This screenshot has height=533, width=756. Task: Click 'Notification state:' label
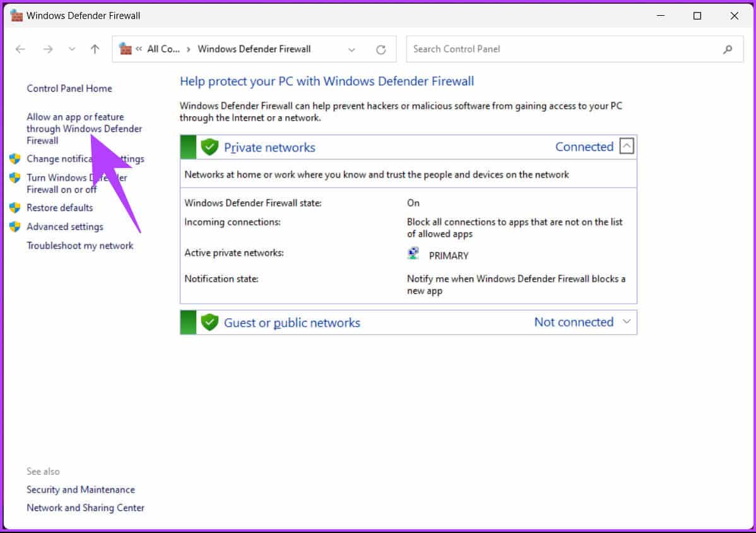click(x=221, y=278)
